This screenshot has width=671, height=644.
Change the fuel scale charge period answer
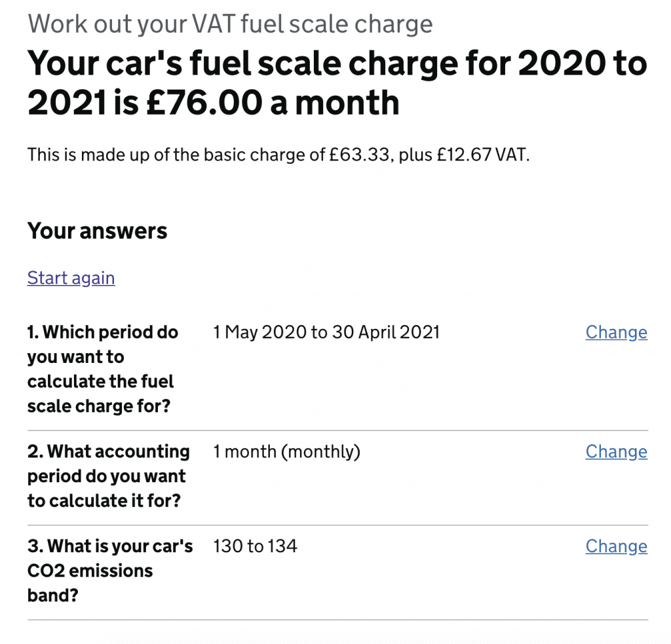[615, 332]
